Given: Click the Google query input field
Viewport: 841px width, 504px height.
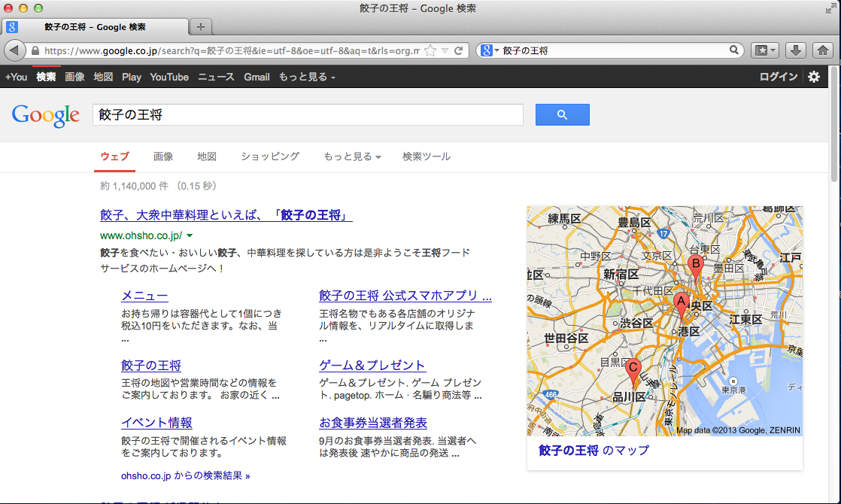Looking at the screenshot, I should tap(308, 115).
